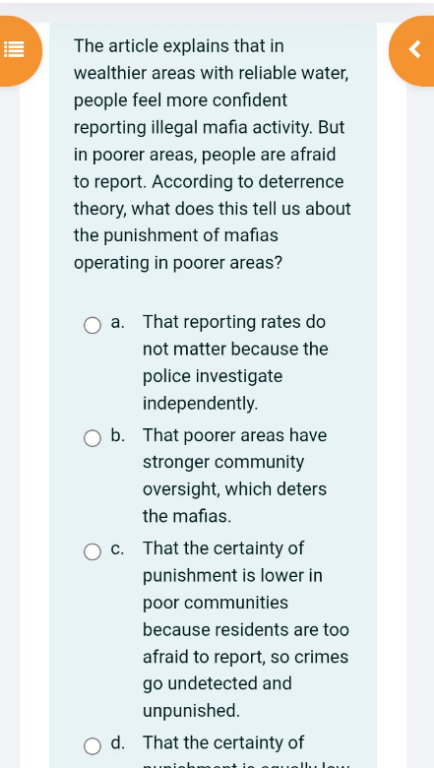Select radio button for option a
This screenshot has height=768, width=434.
tap(92, 325)
